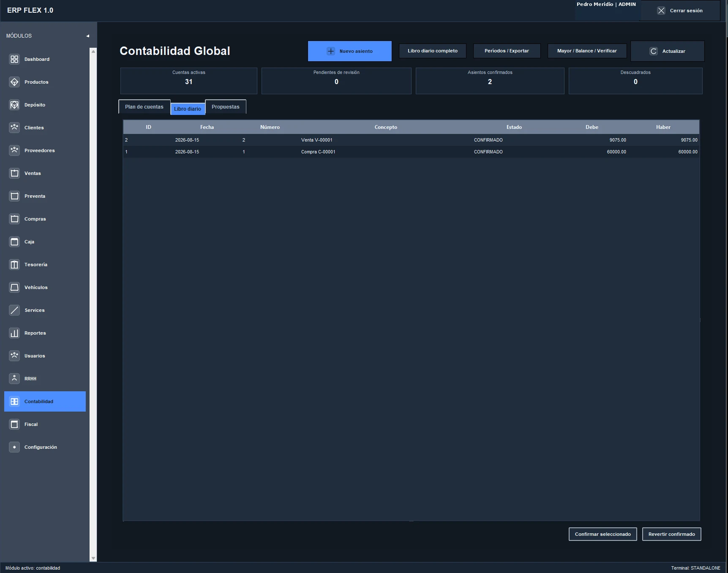Click Nuevo asiento button
The image size is (728, 573).
[350, 51]
